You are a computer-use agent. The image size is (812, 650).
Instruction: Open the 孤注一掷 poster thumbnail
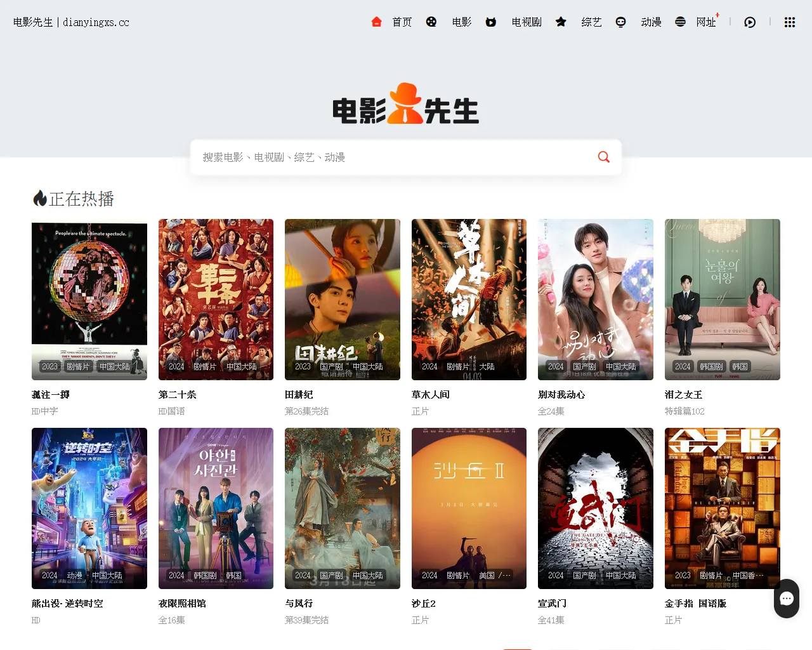pos(89,300)
